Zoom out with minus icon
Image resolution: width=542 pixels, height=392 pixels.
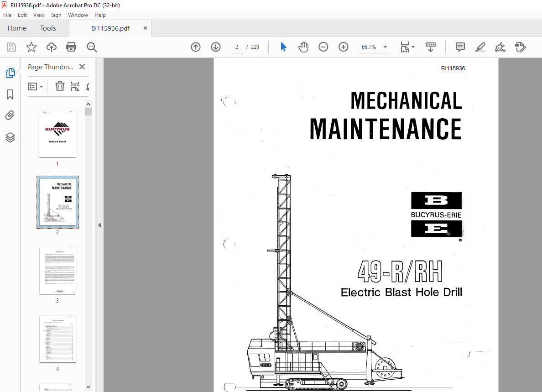(323, 47)
